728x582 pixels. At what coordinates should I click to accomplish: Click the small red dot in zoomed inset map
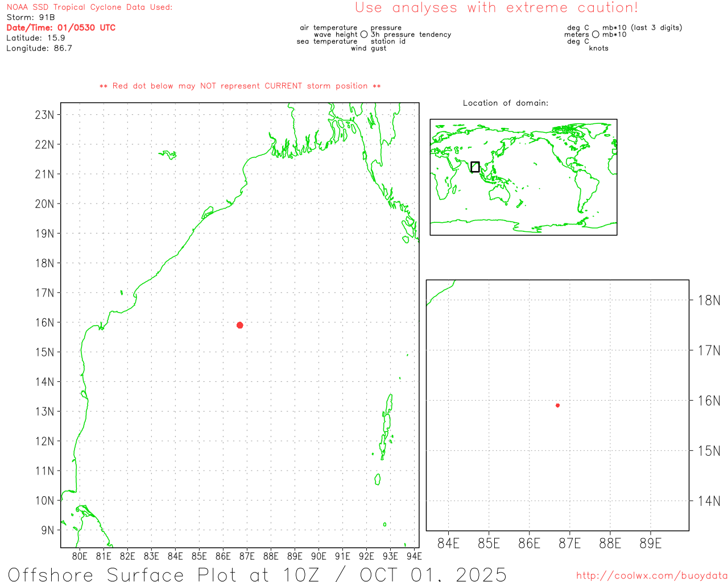(x=557, y=405)
